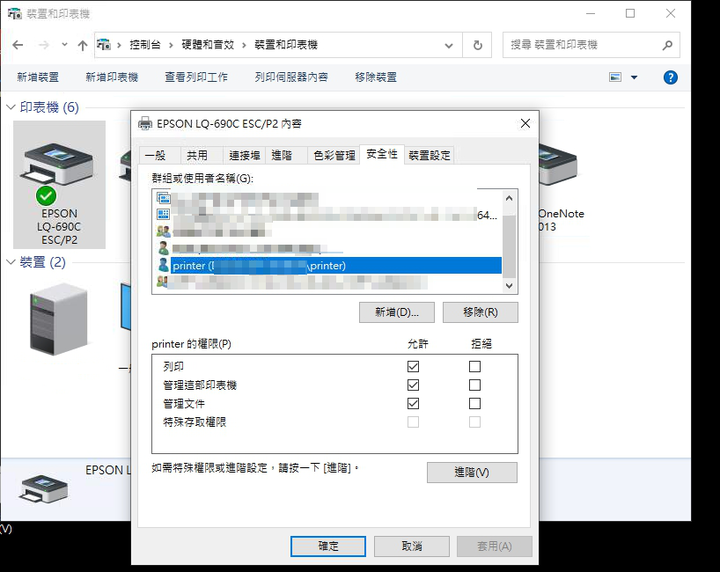Collapse the 印表機 (6) group

click(x=11, y=107)
